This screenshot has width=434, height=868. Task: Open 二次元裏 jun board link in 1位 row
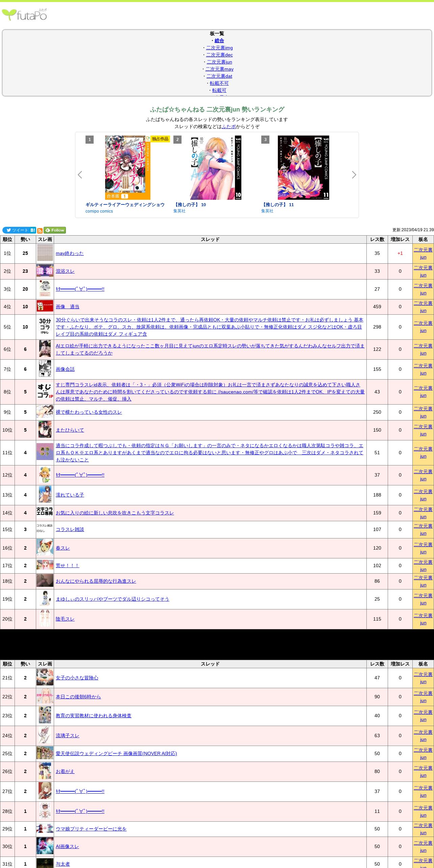(423, 254)
